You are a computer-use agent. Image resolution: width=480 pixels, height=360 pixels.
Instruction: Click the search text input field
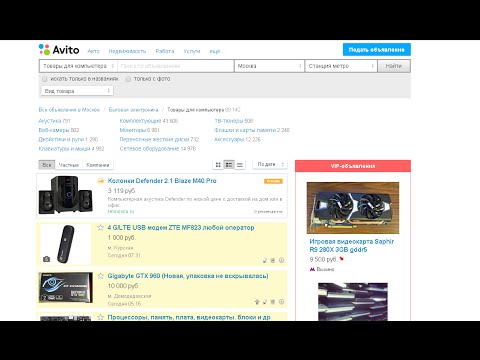click(176, 66)
